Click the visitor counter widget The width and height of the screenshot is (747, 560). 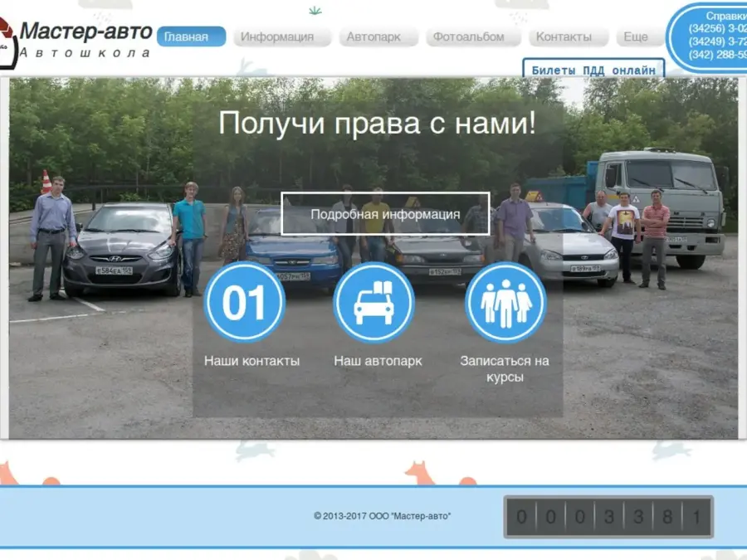click(608, 517)
